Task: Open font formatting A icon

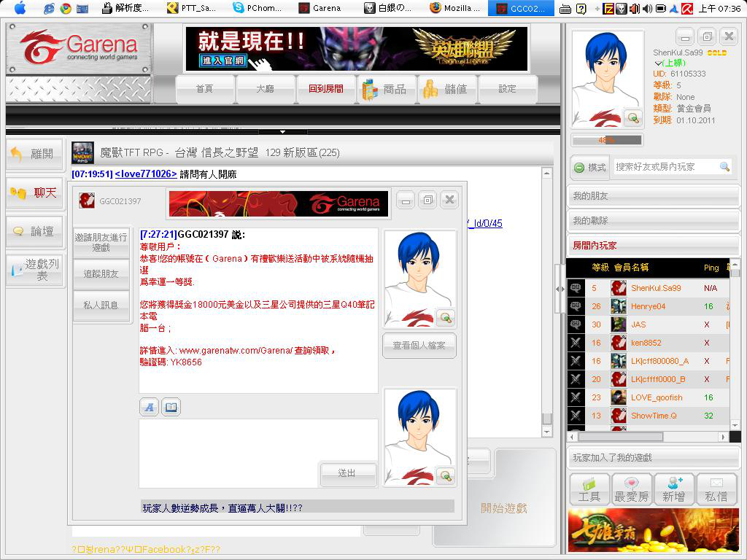Action: coord(149,407)
